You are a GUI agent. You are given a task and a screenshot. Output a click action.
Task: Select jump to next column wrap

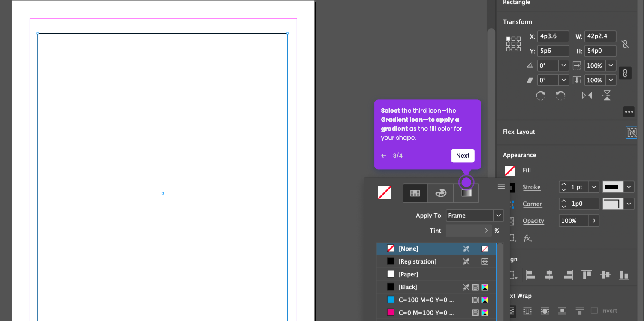[580, 311]
